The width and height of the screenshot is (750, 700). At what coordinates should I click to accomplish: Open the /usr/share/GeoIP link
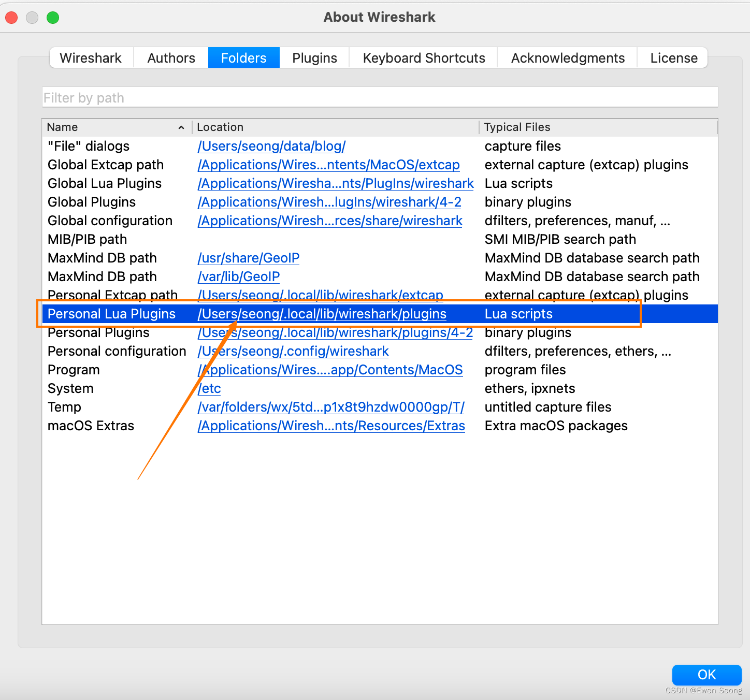[x=249, y=258]
